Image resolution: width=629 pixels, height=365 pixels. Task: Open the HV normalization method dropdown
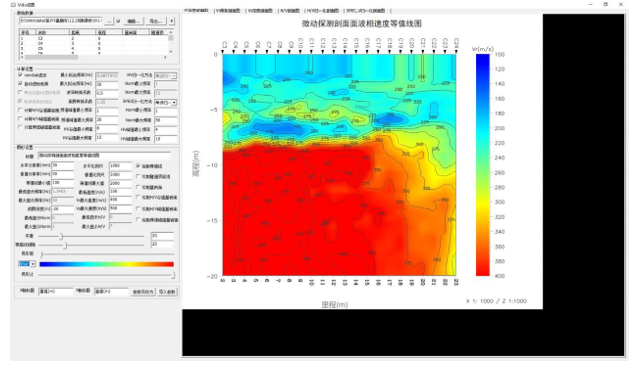point(166,75)
